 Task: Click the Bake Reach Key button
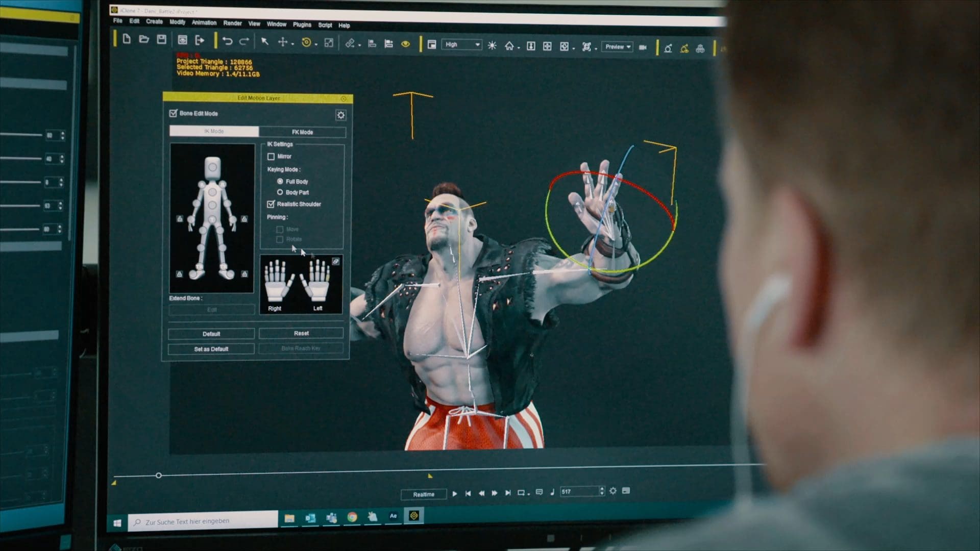pyautogui.click(x=301, y=348)
